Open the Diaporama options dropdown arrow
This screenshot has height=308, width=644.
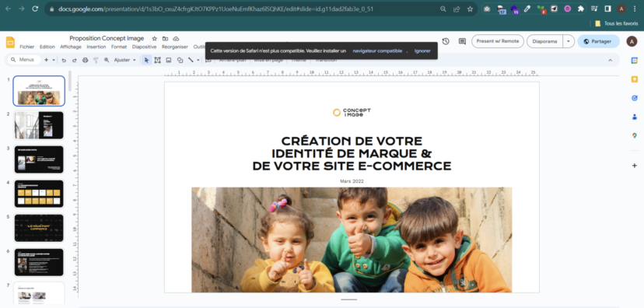click(x=569, y=41)
